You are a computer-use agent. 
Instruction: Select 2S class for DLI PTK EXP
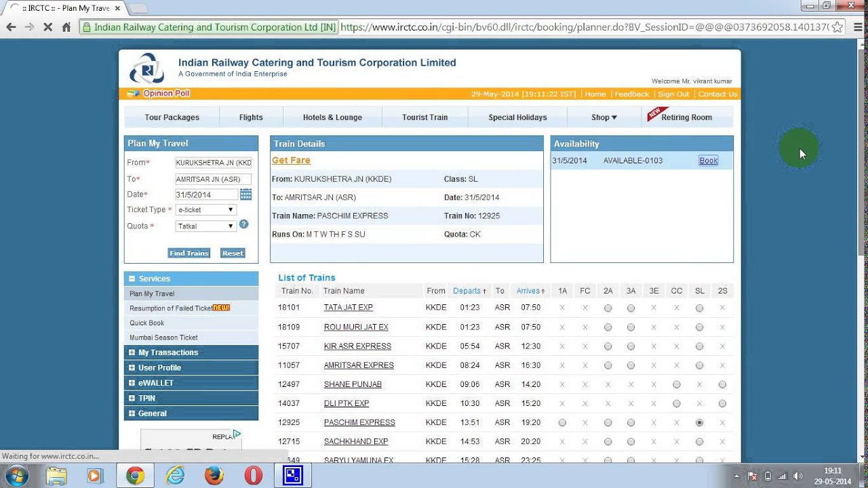tap(722, 403)
